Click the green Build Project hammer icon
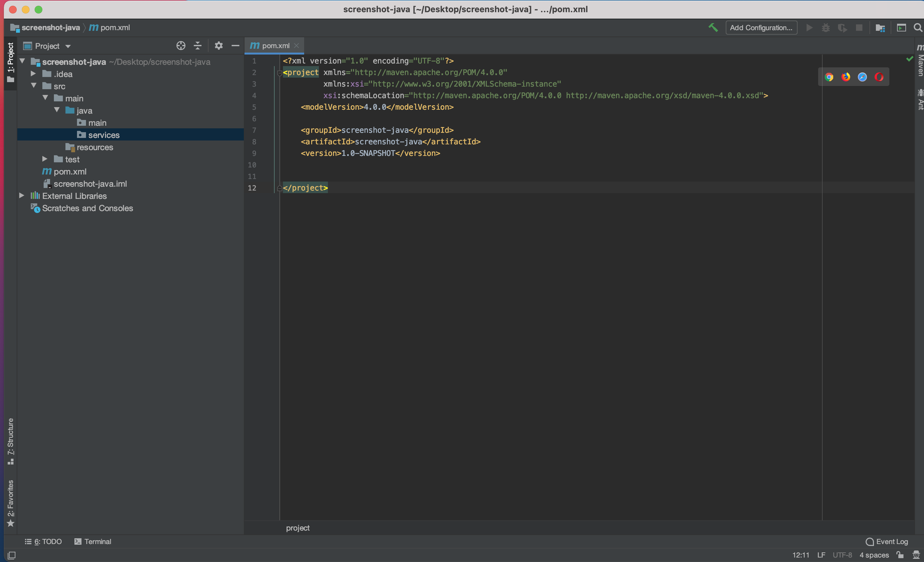 click(x=713, y=28)
